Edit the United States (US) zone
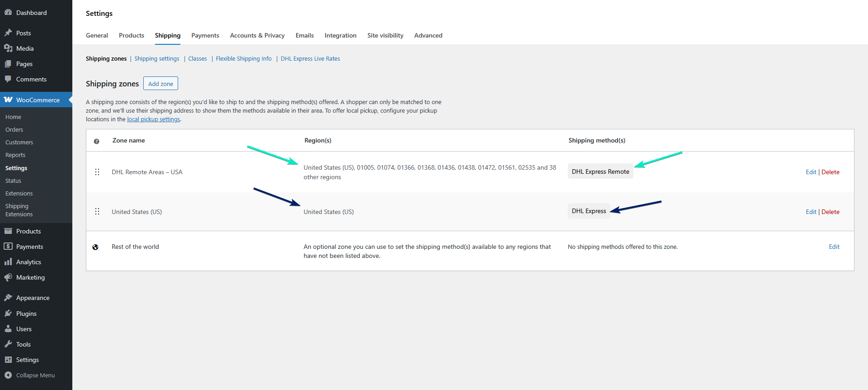Image resolution: width=868 pixels, height=390 pixels. point(811,212)
